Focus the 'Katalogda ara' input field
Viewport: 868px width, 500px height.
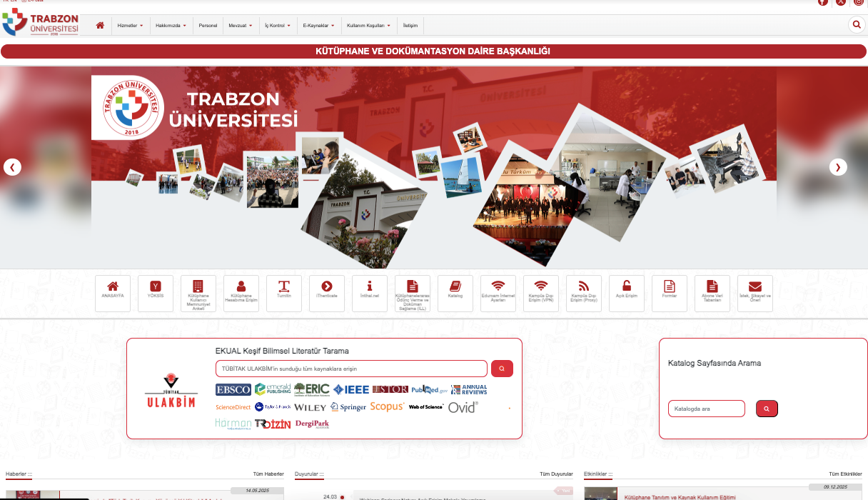coord(707,409)
